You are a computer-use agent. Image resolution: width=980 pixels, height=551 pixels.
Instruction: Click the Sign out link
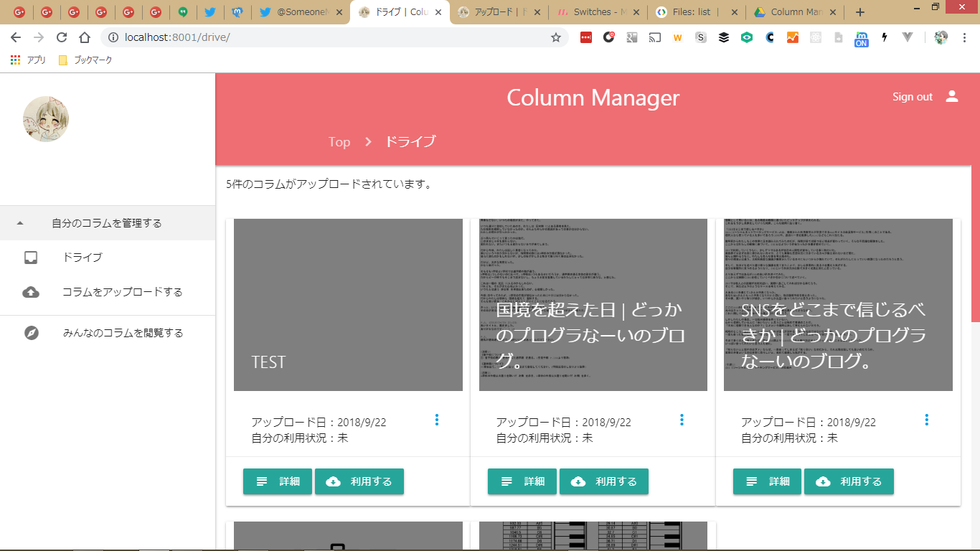point(912,97)
